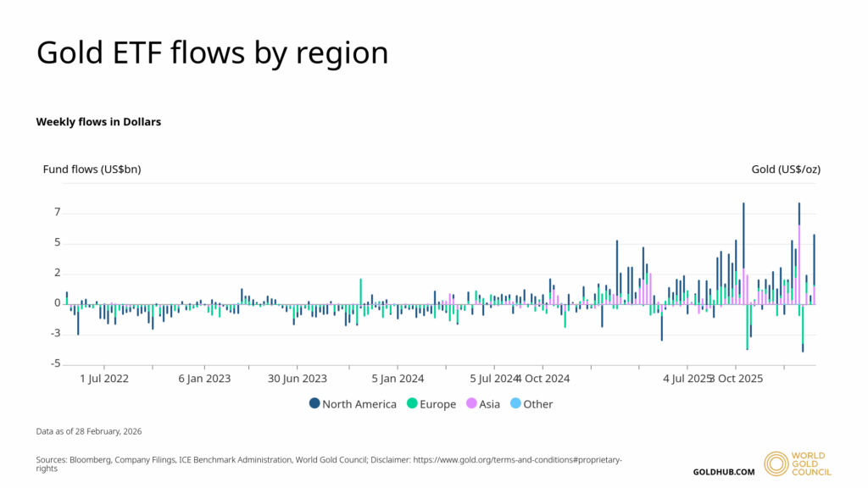Select the 6 Jan 2023 date marker
The height and width of the screenshot is (488, 868).
(205, 379)
